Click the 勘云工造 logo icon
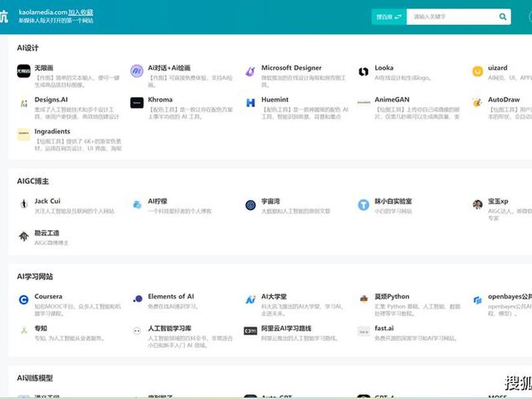This screenshot has height=399, width=532. pyautogui.click(x=24, y=236)
